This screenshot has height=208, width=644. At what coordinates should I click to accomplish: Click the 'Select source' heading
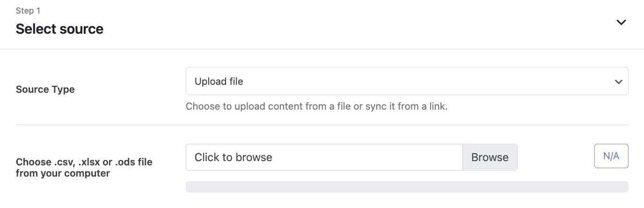[59, 29]
